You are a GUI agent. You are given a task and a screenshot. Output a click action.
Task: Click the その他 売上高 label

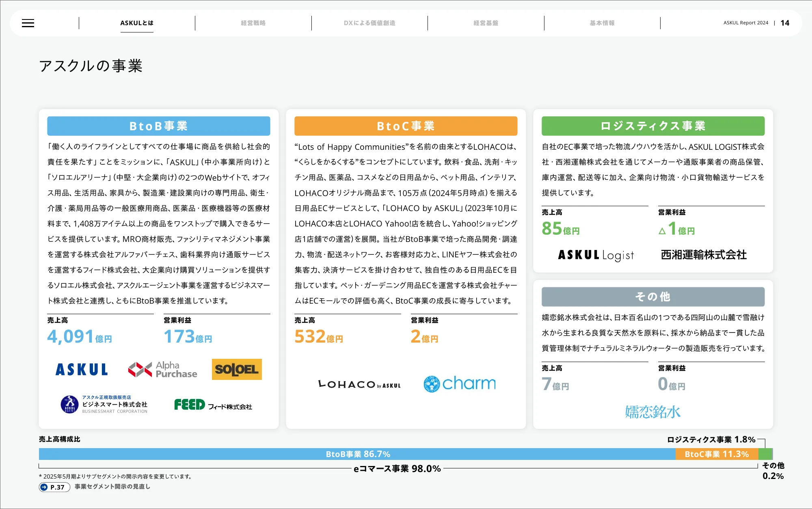tap(552, 368)
